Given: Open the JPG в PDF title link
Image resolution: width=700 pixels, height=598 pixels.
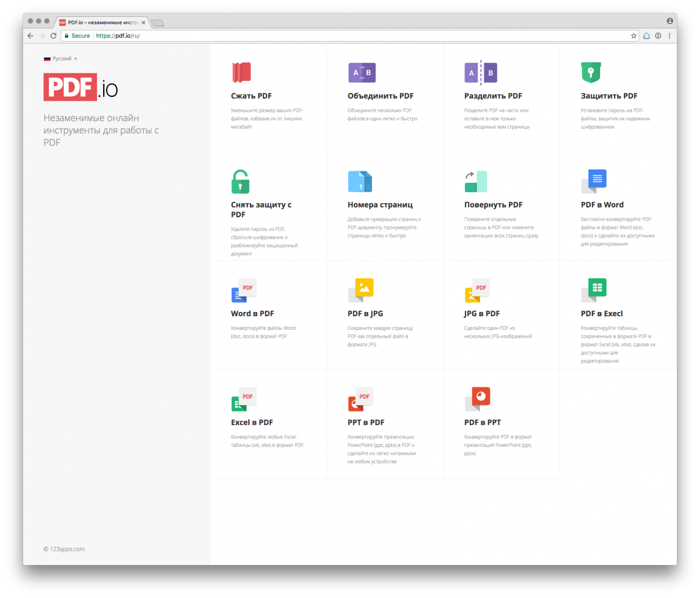Looking at the screenshot, I should tap(482, 313).
